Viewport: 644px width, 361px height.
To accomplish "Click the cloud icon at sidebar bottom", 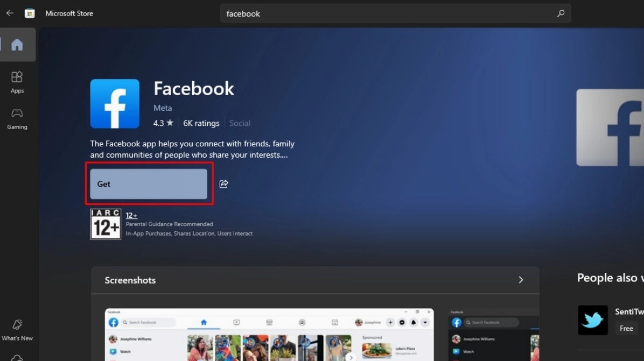I will tap(17, 357).
